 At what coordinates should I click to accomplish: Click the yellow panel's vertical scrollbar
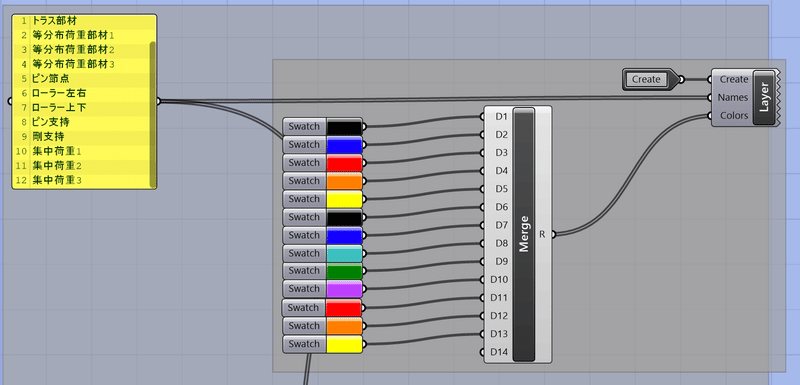(x=152, y=114)
